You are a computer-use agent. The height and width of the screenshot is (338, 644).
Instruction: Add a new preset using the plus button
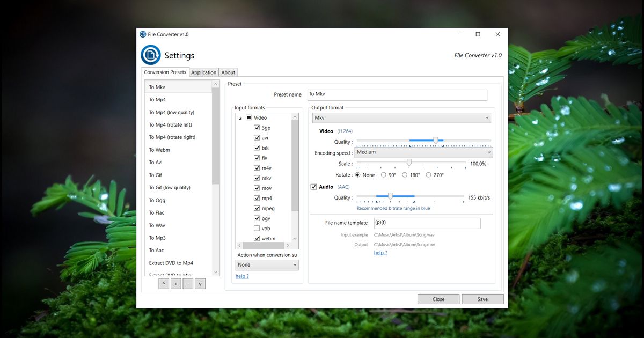coord(175,283)
